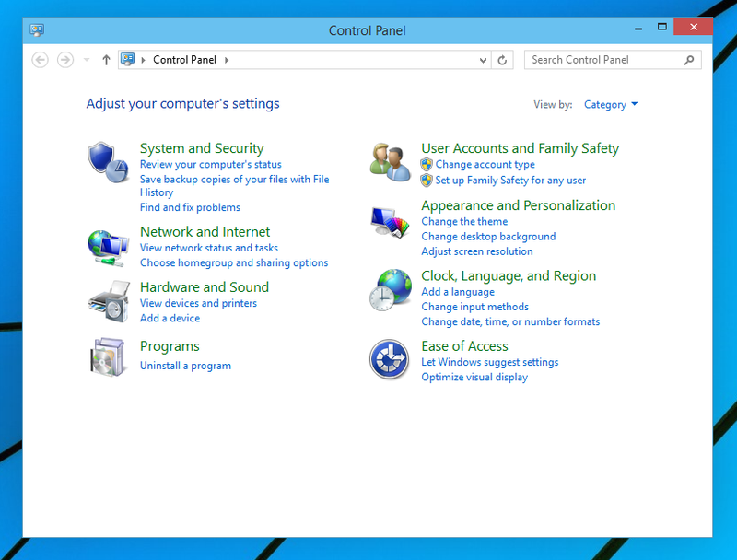
Task: Click the Back navigation arrow
Action: 40,60
